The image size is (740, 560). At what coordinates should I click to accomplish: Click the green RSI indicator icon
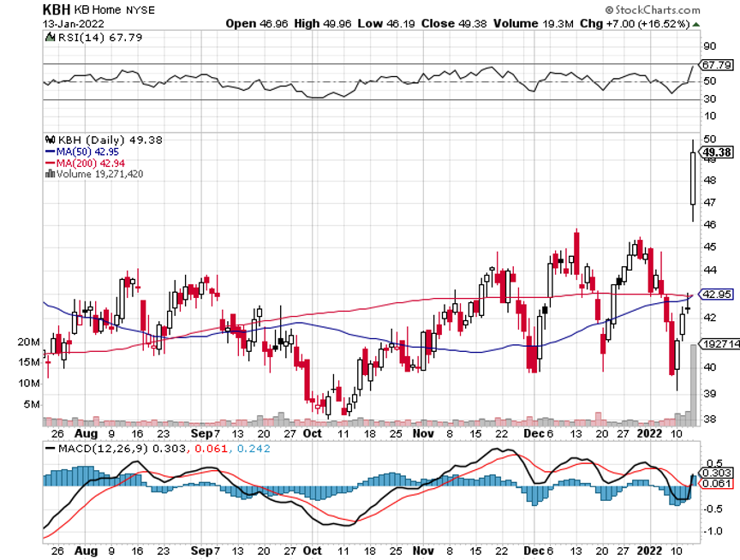click(x=50, y=38)
